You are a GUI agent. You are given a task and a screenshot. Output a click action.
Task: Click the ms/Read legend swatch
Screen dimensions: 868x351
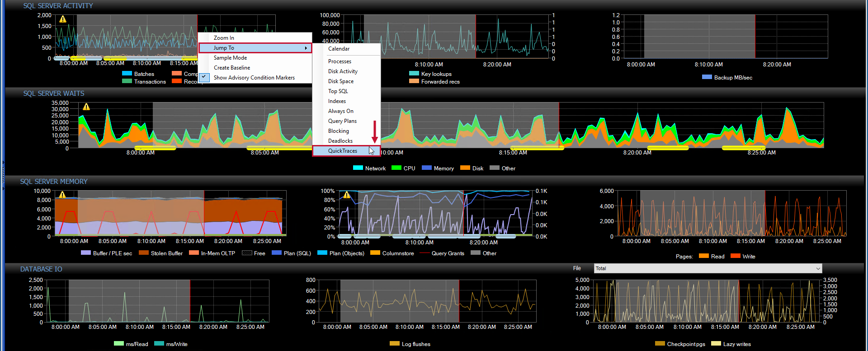pyautogui.click(x=119, y=344)
